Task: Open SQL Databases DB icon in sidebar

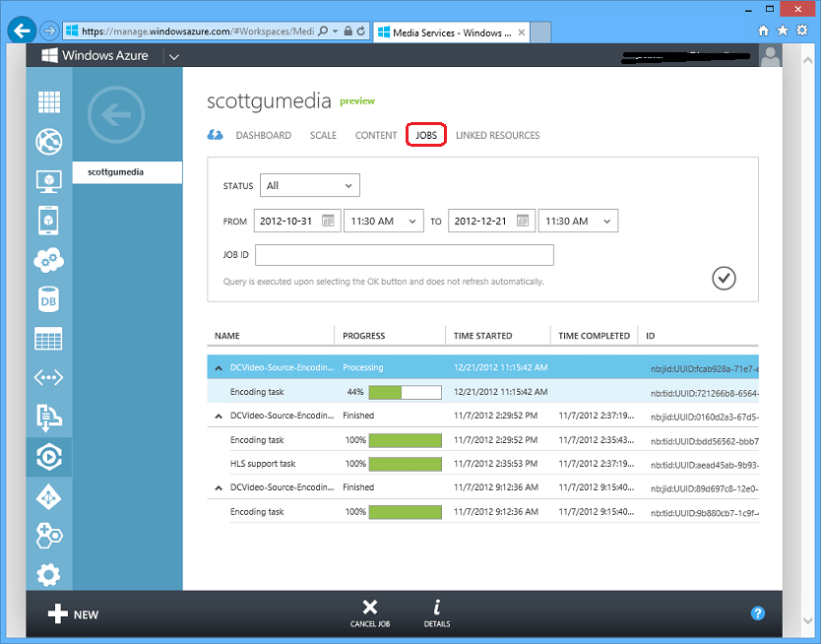Action: coord(48,299)
